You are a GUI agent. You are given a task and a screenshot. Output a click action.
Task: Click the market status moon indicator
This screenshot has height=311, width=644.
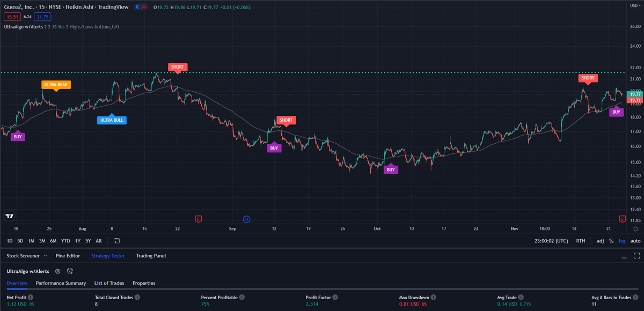pyautogui.click(x=138, y=7)
